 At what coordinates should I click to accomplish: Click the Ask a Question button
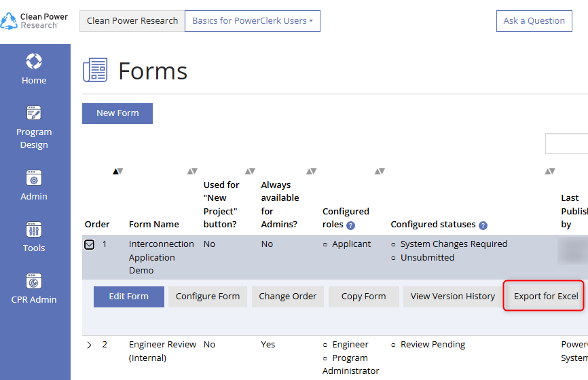pos(534,21)
